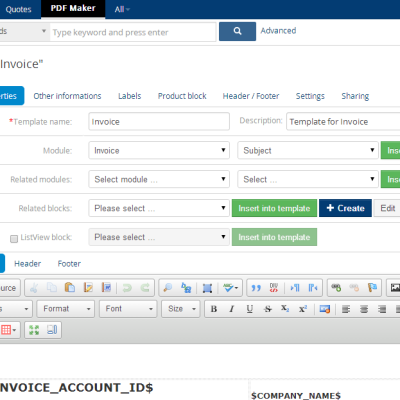Open Find with the magnifier icon
The height and width of the screenshot is (400, 400).
coord(168,288)
